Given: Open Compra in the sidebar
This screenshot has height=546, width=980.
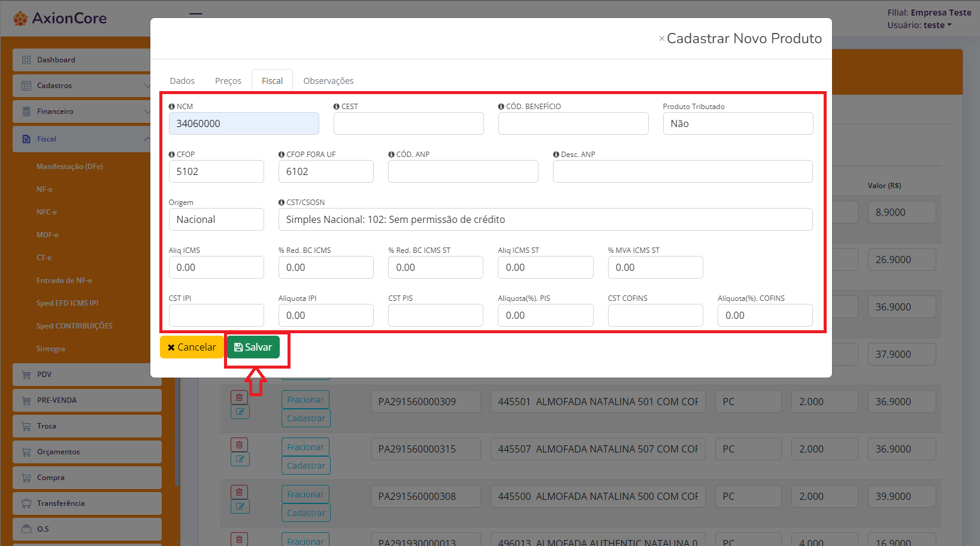Looking at the screenshot, I should 87,478.
